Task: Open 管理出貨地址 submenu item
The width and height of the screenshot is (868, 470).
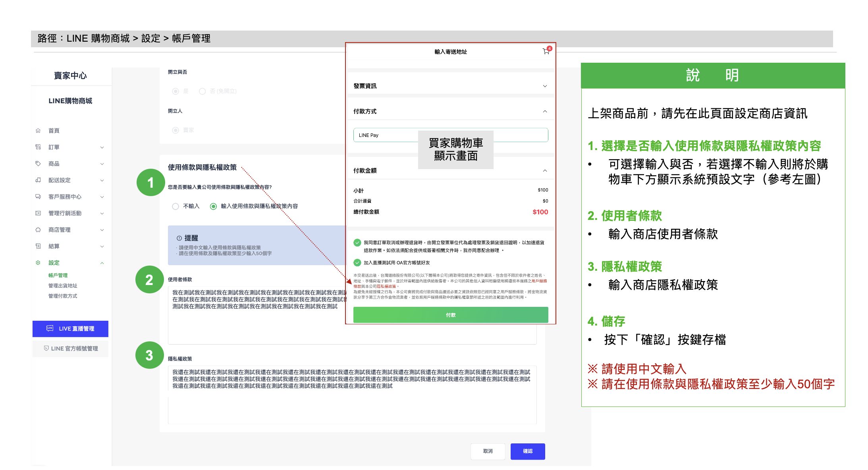Action: (x=63, y=285)
